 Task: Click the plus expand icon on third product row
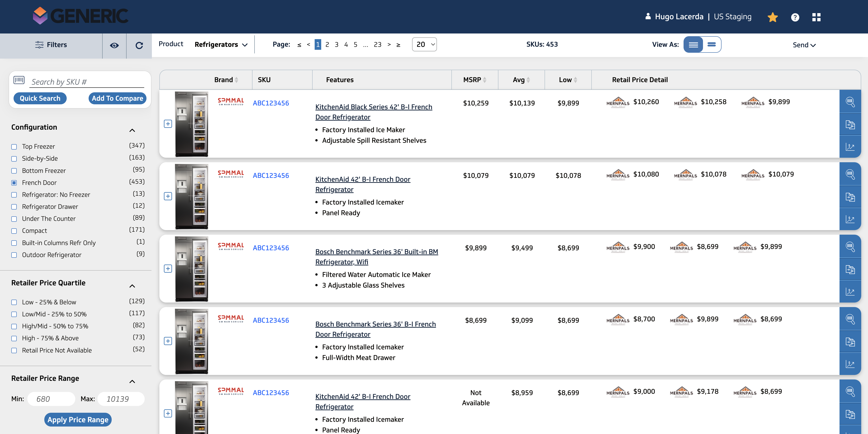click(168, 268)
